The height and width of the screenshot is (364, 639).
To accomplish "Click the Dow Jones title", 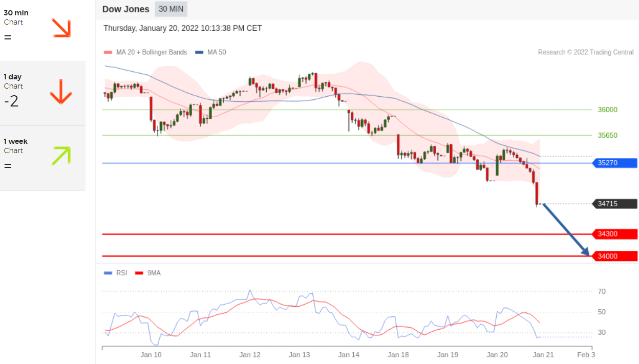I will pyautogui.click(x=126, y=9).
